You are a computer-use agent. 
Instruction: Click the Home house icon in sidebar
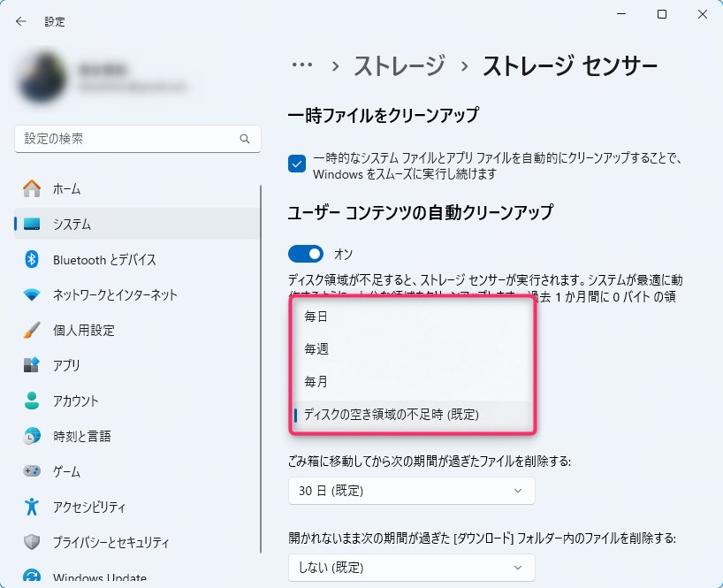(x=32, y=188)
